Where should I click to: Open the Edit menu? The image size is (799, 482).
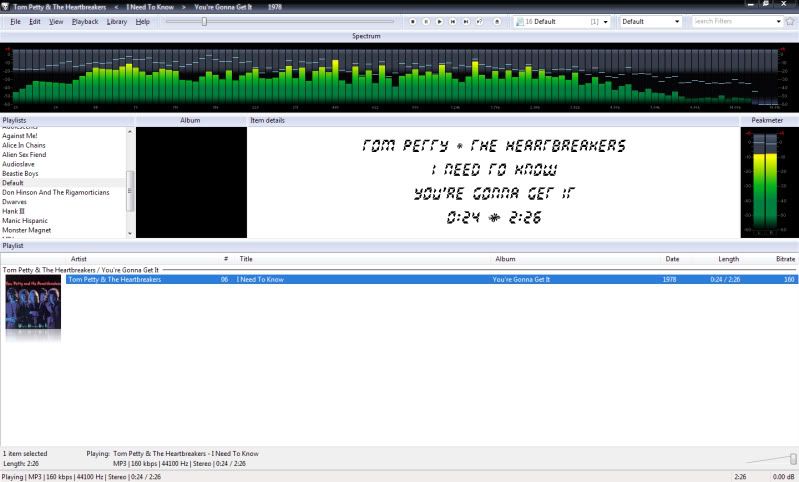pos(35,21)
